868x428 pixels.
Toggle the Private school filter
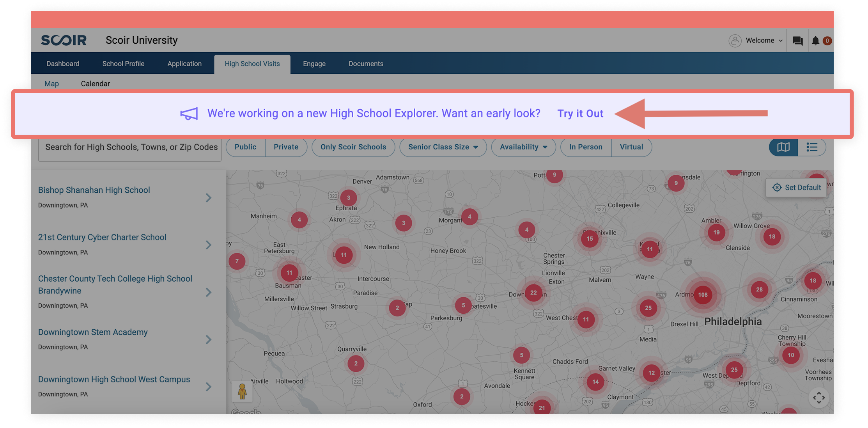[286, 147]
